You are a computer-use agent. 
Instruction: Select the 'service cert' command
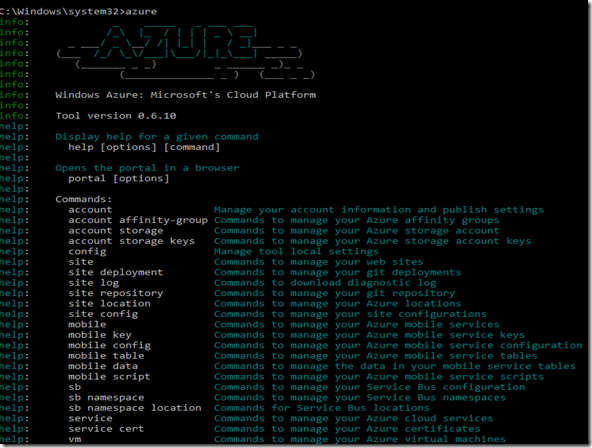pos(106,429)
